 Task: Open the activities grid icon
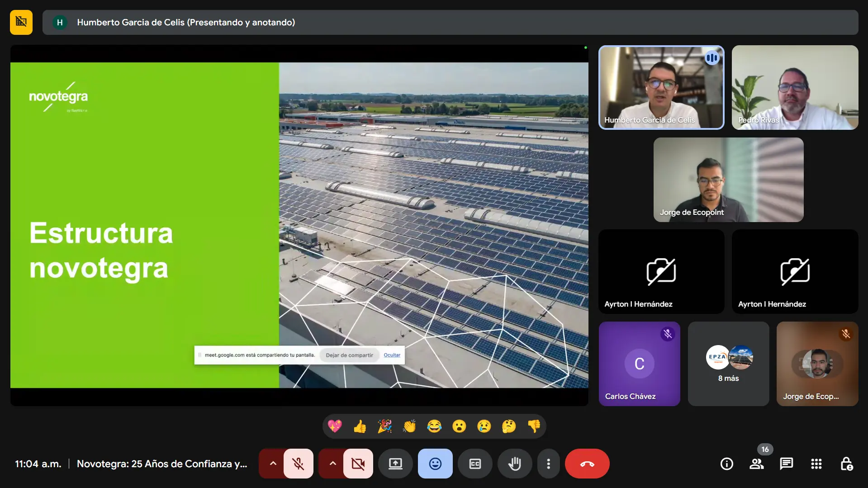click(816, 464)
